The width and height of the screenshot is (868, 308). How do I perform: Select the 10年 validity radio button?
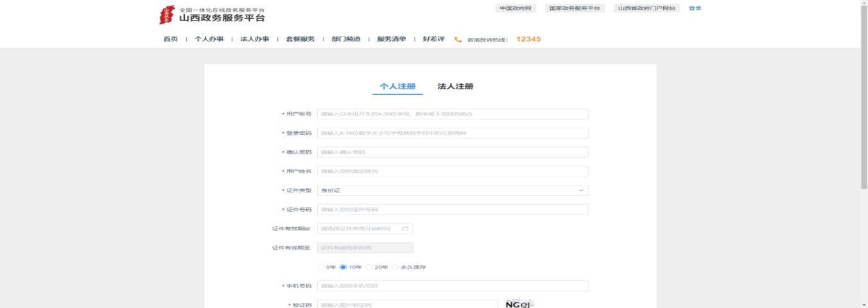point(343,267)
